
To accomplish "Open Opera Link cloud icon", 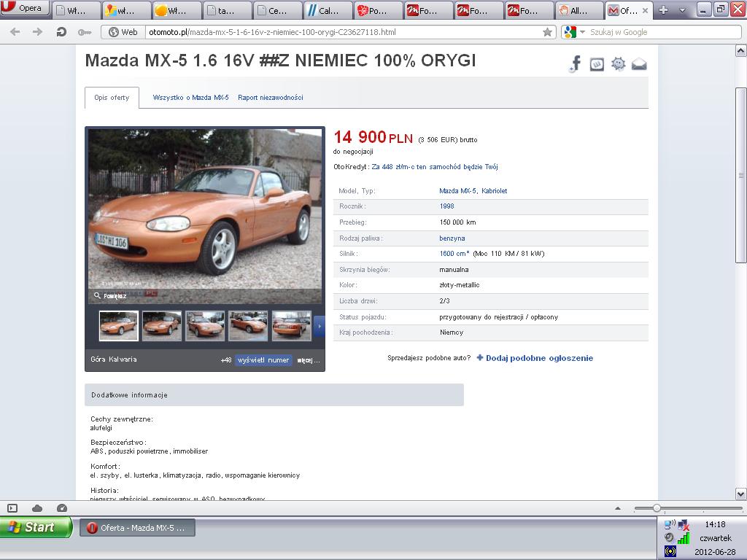I will click(37, 508).
